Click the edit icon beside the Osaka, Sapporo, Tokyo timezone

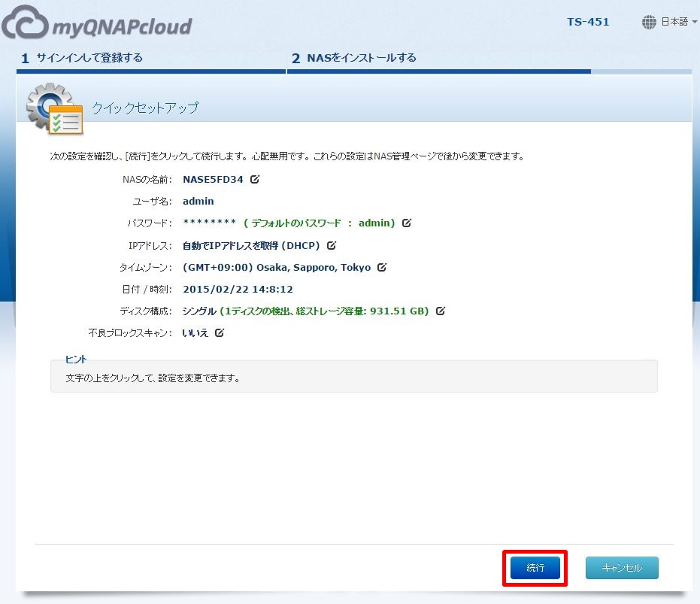pos(382,267)
